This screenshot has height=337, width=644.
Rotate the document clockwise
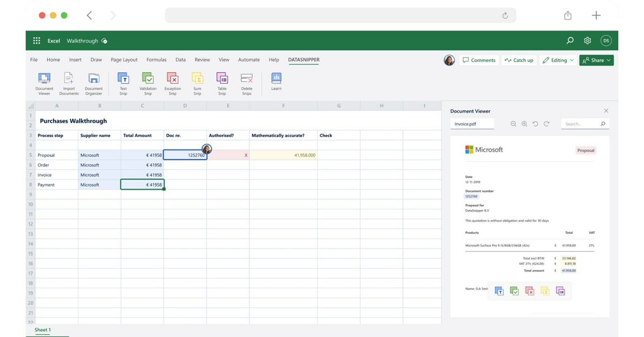[x=546, y=124]
